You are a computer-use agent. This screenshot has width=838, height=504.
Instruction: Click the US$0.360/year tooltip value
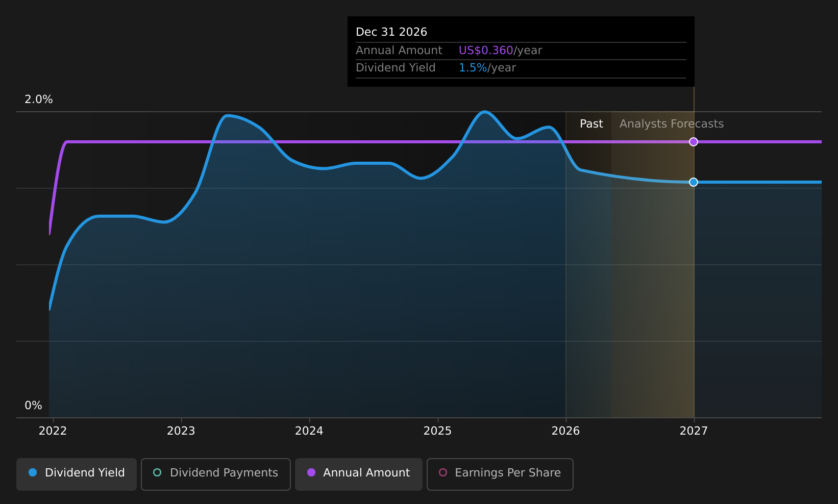[x=500, y=51]
